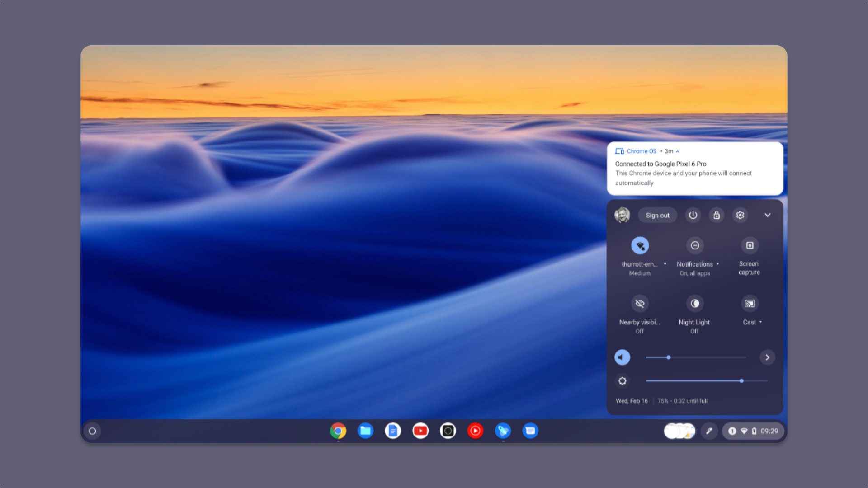Open YouTube app from taskbar

pyautogui.click(x=420, y=430)
